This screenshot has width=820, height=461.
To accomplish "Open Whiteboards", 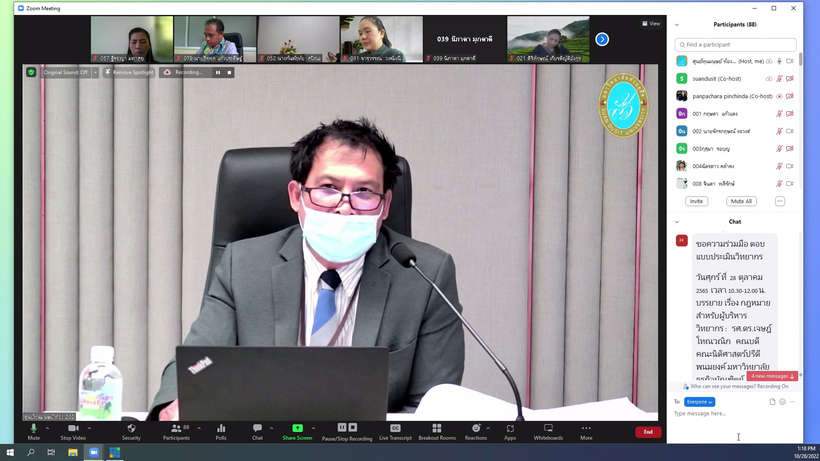I will tap(548, 432).
